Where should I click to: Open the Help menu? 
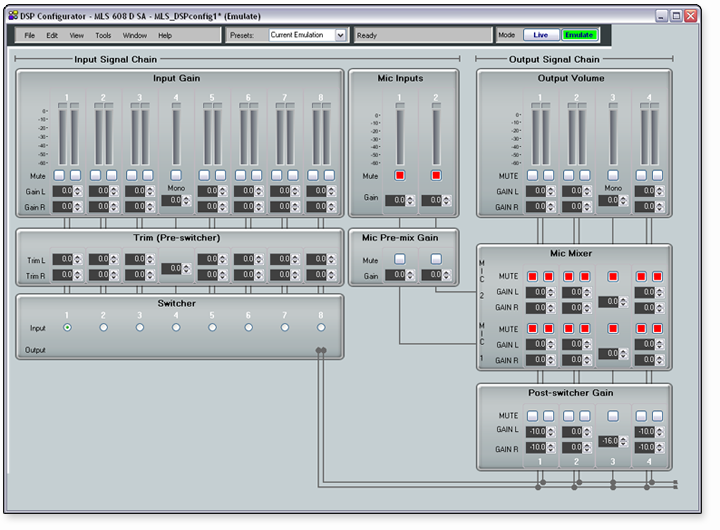point(165,35)
